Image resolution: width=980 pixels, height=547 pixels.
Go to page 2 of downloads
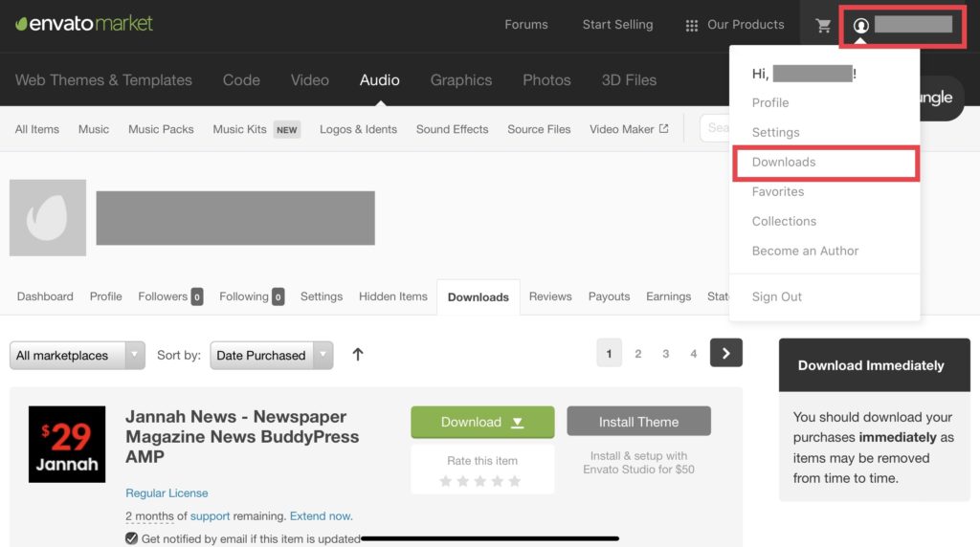[637, 354]
